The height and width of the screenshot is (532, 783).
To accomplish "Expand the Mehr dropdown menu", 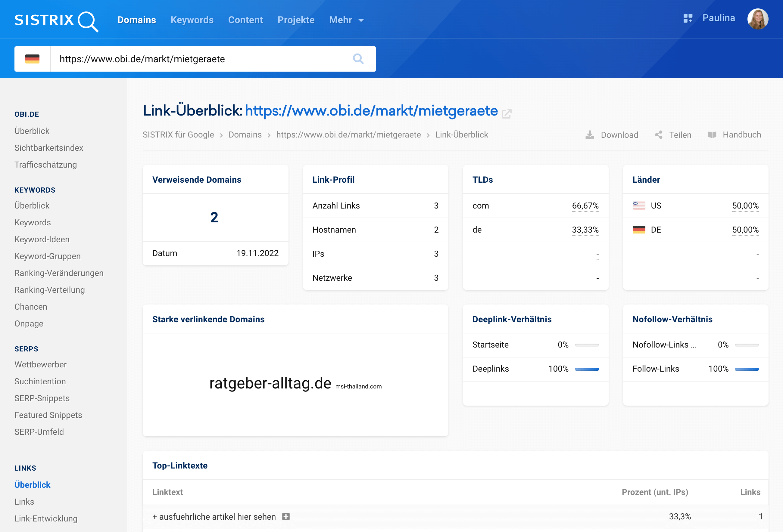I will (x=346, y=20).
